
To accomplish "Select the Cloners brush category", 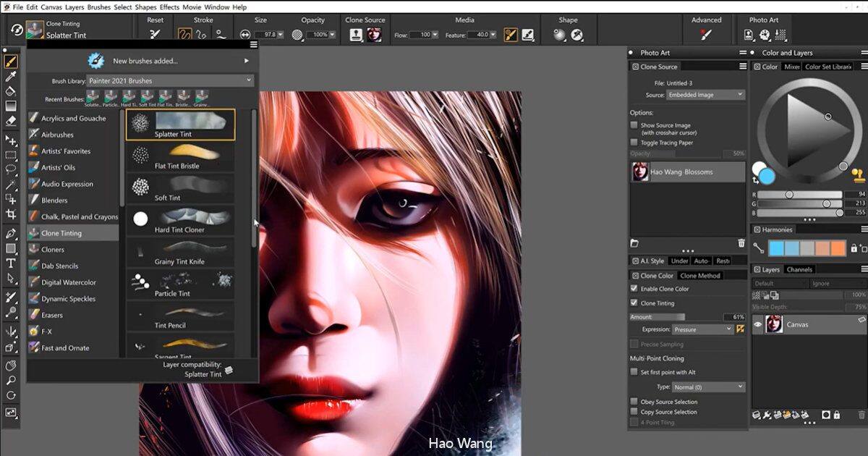I will click(73, 250).
